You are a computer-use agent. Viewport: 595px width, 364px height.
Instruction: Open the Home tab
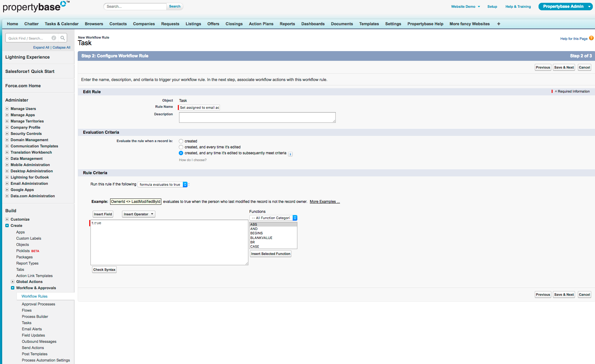[x=12, y=24]
